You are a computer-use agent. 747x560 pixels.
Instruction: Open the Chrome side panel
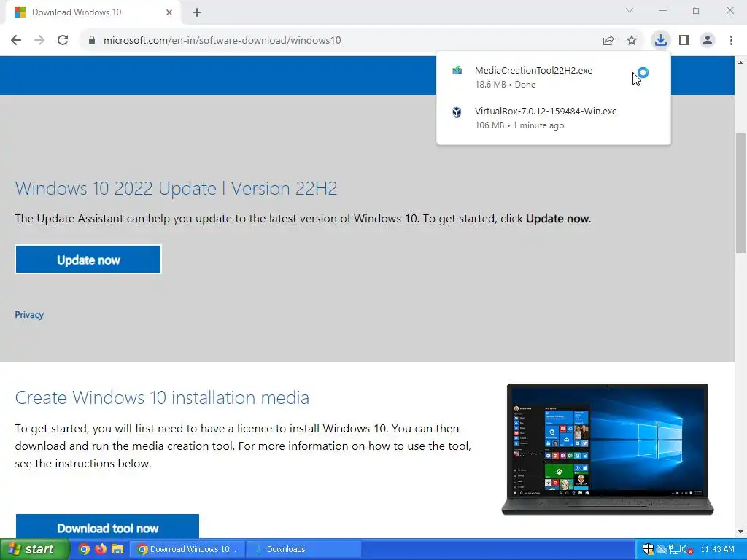(x=684, y=41)
